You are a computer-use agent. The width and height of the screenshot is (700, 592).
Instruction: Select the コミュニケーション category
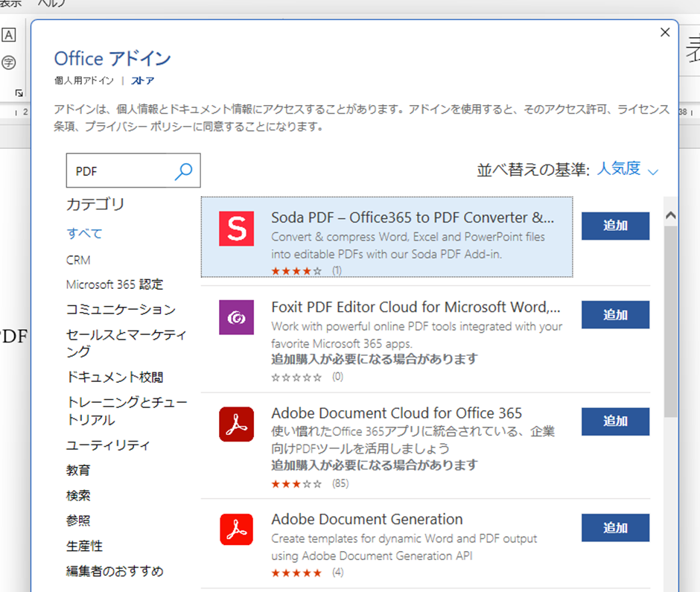pyautogui.click(x=121, y=309)
